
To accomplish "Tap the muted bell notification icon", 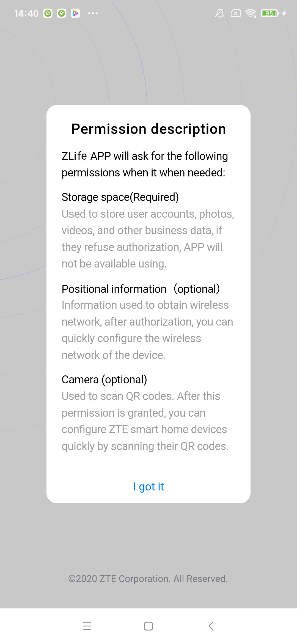I will coord(219,13).
